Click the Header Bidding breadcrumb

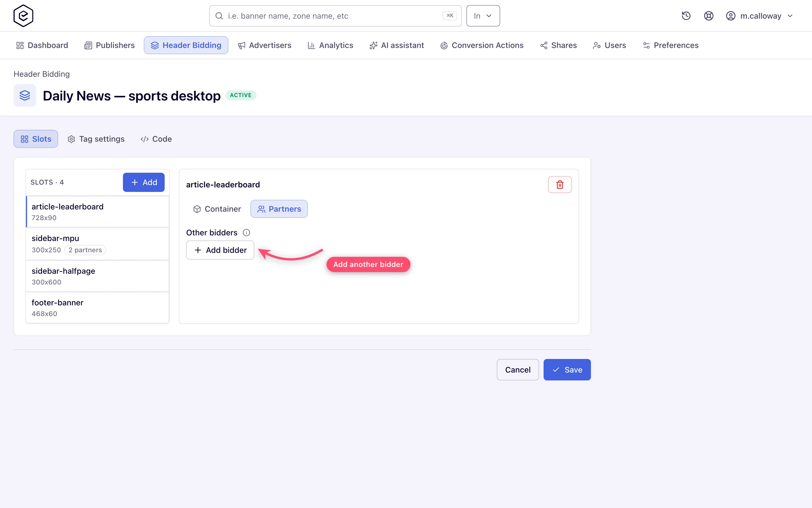click(42, 74)
